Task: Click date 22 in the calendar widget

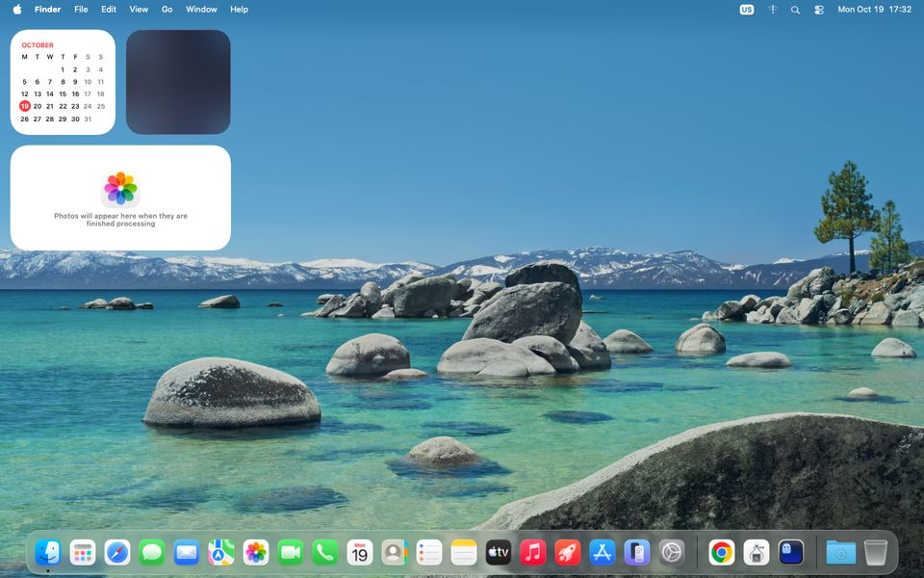Action: pyautogui.click(x=63, y=106)
